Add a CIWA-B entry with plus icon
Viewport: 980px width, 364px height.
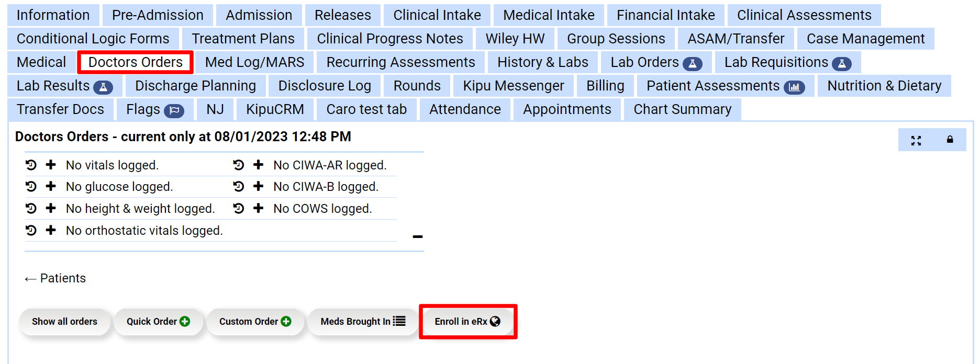258,187
